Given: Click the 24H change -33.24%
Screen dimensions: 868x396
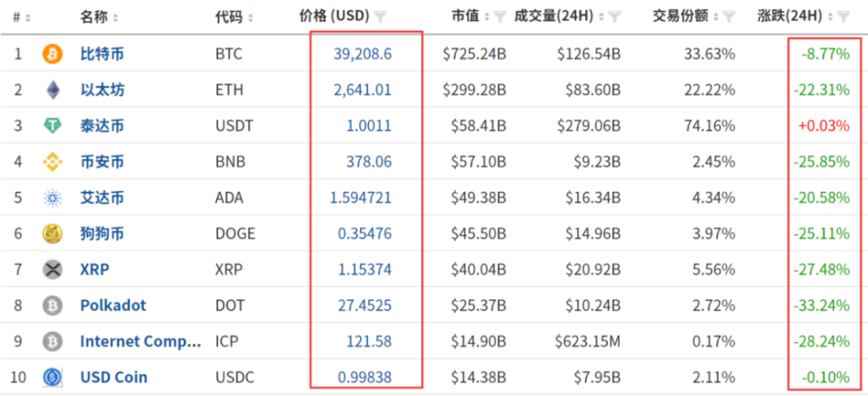Looking at the screenshot, I should click(x=821, y=305).
